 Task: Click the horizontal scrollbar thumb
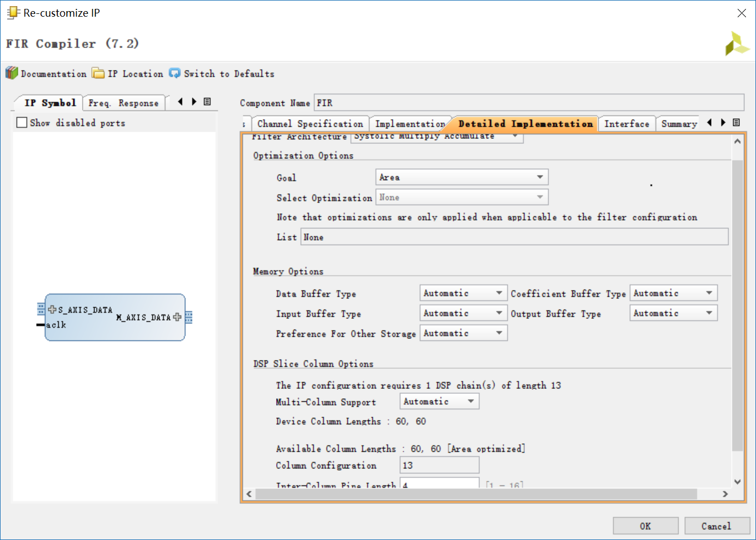476,494
